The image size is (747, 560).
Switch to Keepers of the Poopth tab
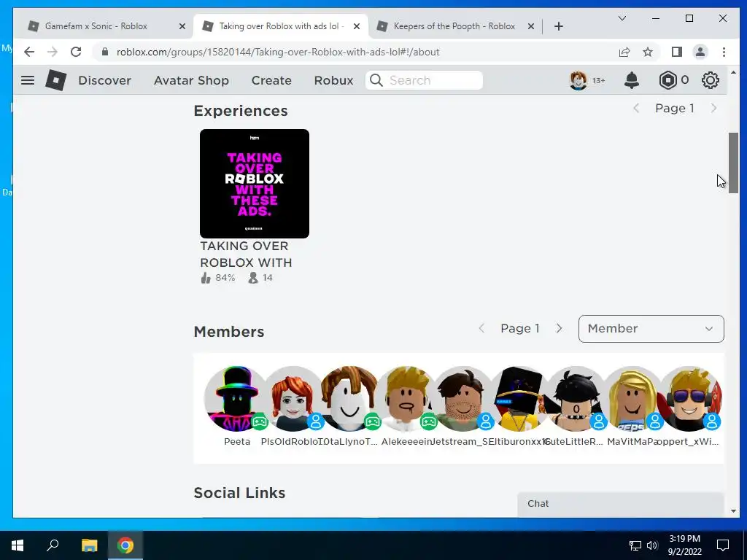click(454, 26)
